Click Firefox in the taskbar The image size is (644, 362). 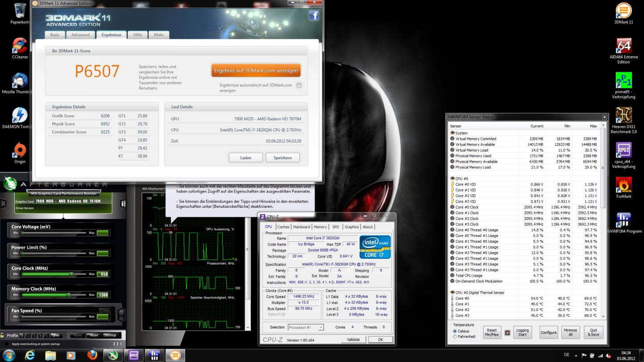click(92, 355)
